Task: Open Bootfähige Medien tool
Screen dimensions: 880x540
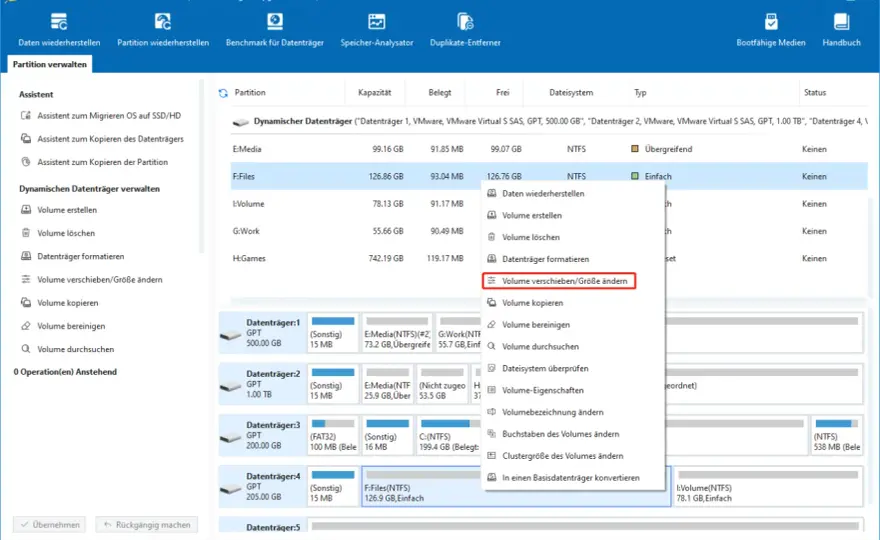Action: pyautogui.click(x=771, y=30)
